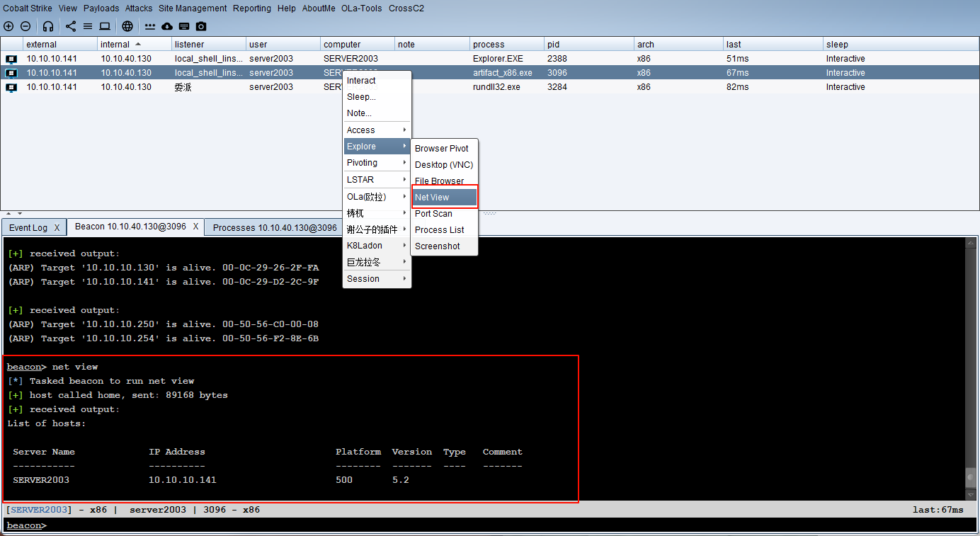Show targets view with the laptop icon
Image resolution: width=980 pixels, height=536 pixels.
(105, 26)
